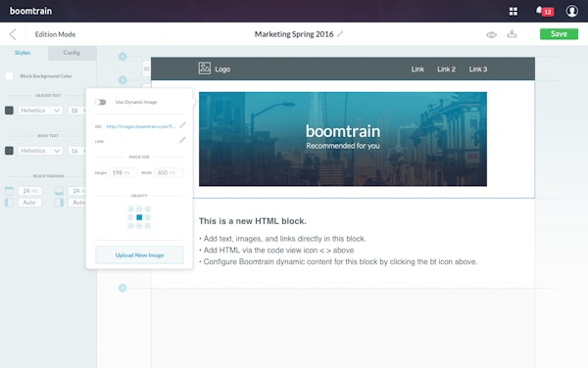Click the header's Link 2 item
Viewport: 588px width, 368px height.
point(446,69)
